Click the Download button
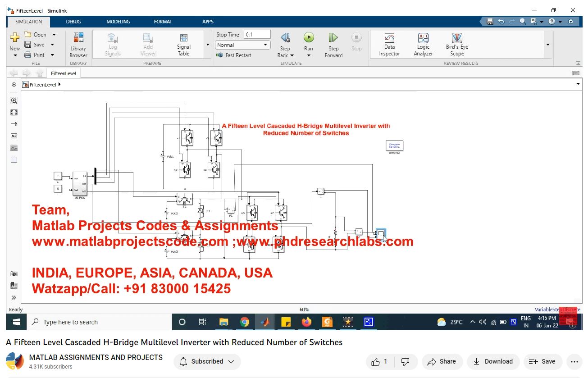Screen dimensions: 588x378 pos(493,361)
